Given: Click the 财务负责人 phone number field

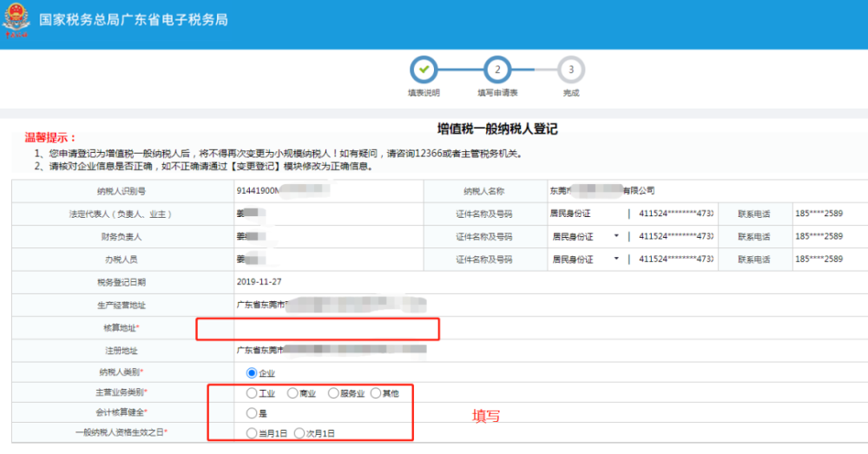Looking at the screenshot, I should 830,236.
